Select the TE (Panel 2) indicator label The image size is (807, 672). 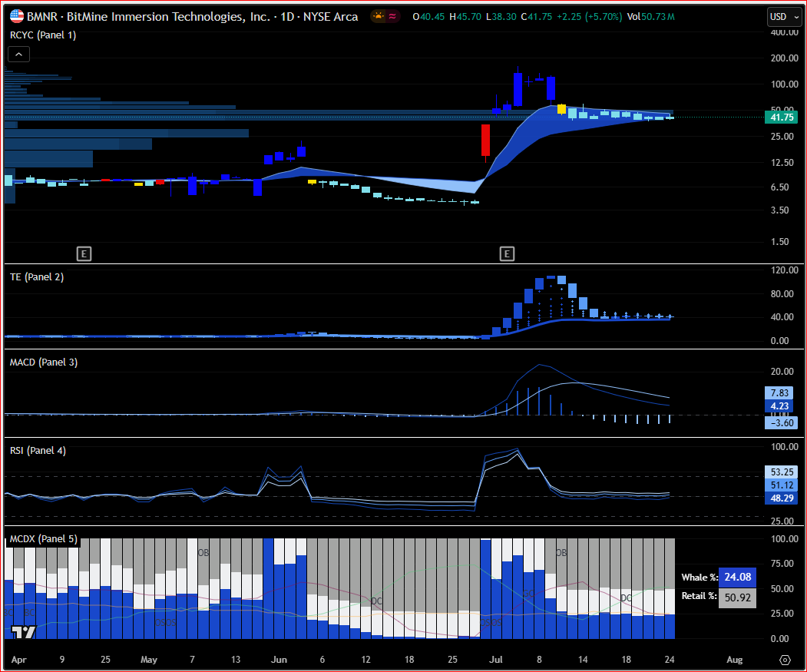pos(37,277)
